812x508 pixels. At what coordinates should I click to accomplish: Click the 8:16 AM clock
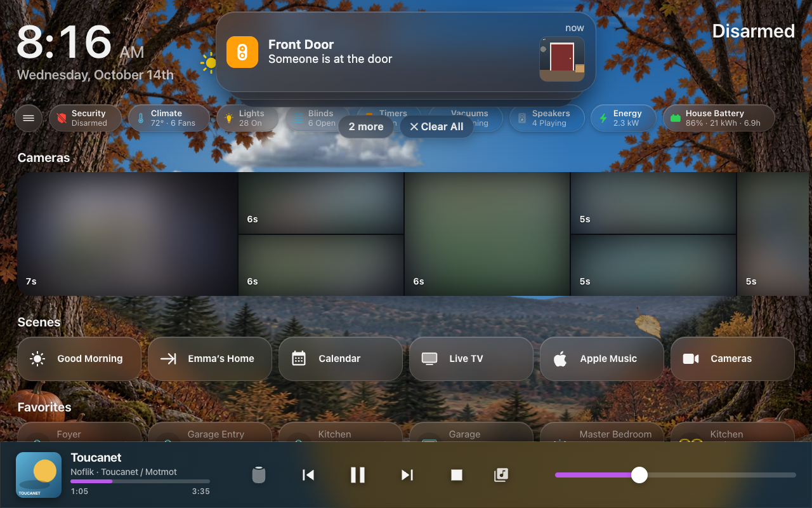pyautogui.click(x=80, y=43)
